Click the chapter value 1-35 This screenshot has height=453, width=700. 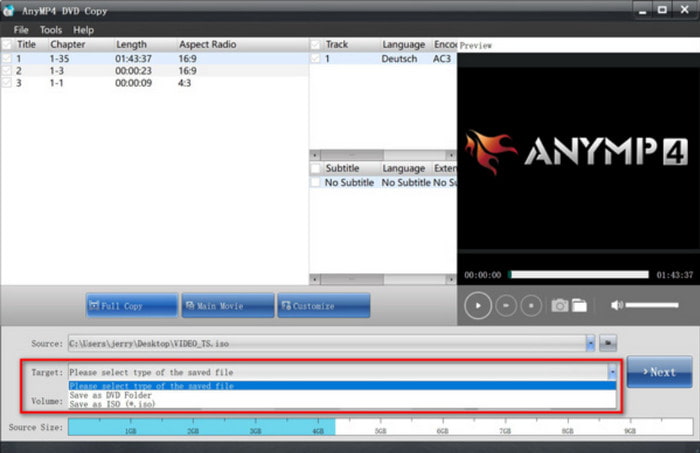tap(59, 58)
